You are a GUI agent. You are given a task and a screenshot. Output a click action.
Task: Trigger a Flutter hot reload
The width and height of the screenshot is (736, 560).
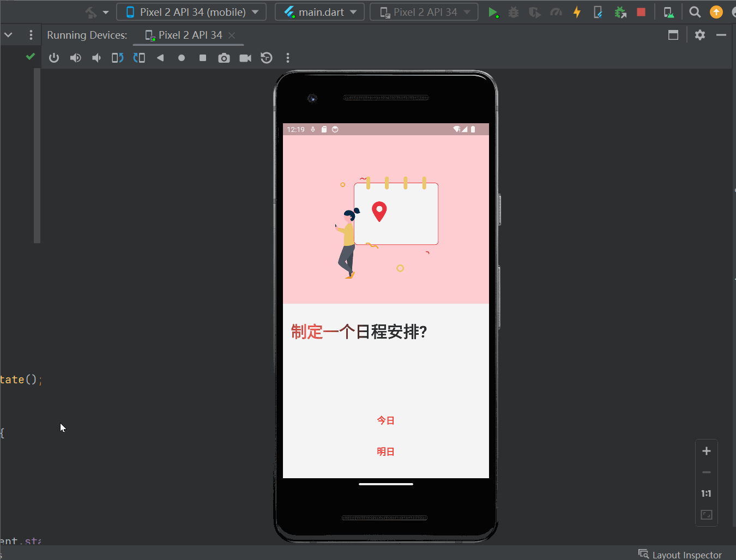coord(577,11)
